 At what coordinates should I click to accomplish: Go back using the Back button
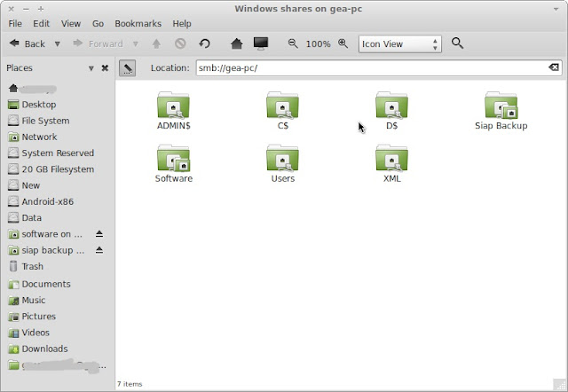click(27, 43)
